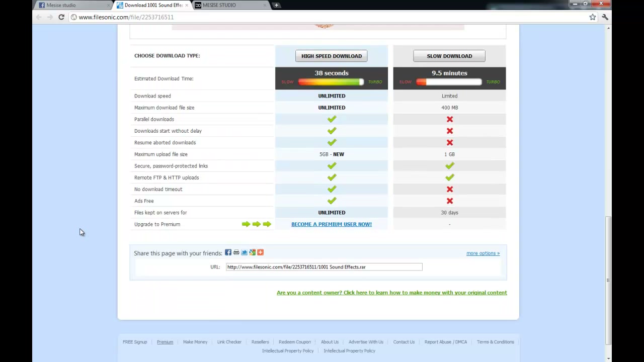Close the Mesise studio Facebook tab

coord(109,5)
